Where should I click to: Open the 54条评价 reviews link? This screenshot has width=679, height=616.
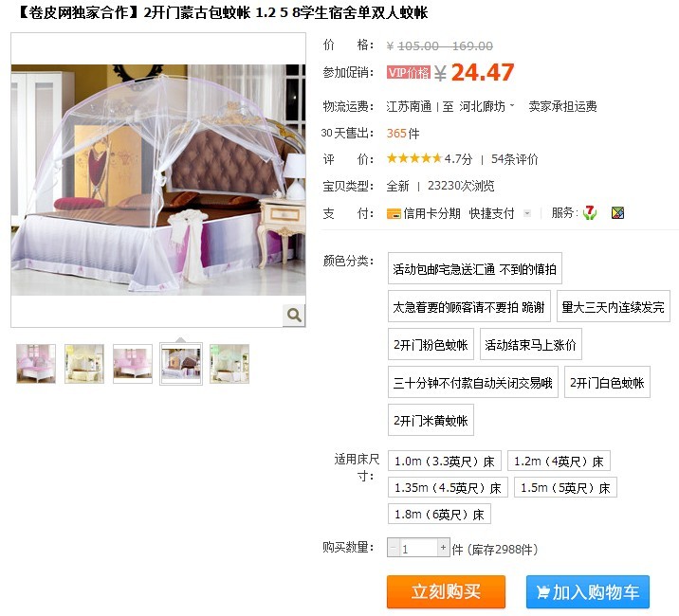pos(514,159)
